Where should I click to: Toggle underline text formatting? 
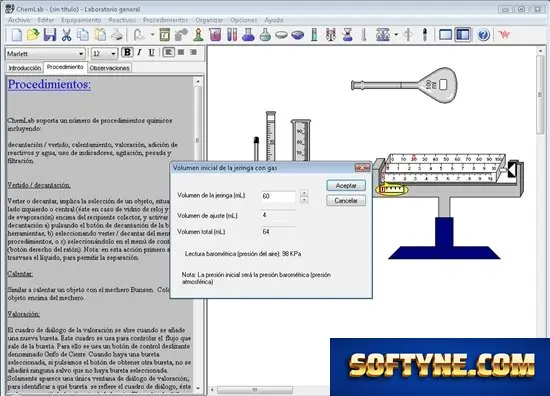coord(151,53)
